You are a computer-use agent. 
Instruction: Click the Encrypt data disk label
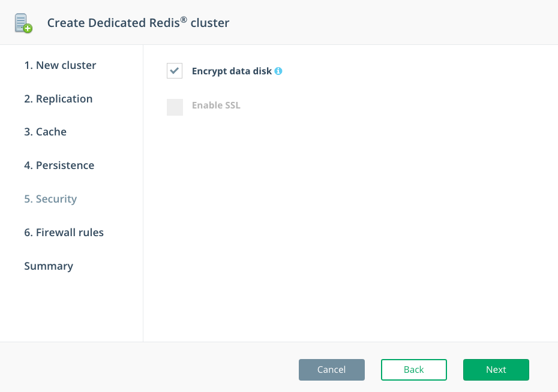[x=232, y=71]
